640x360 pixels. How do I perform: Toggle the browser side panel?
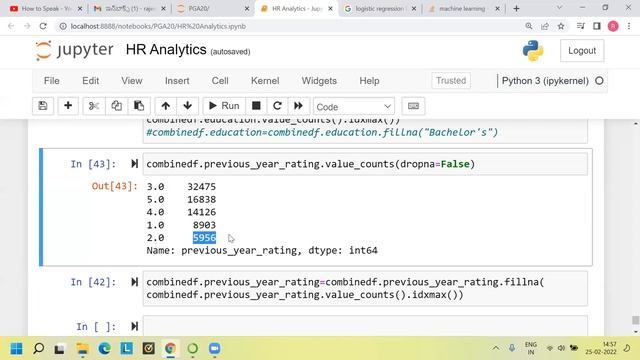tap(597, 26)
